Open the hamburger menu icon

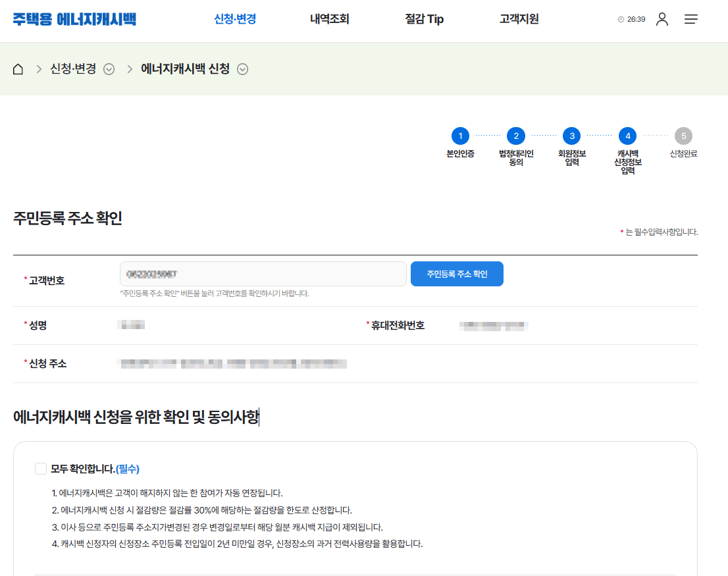pyautogui.click(x=691, y=19)
